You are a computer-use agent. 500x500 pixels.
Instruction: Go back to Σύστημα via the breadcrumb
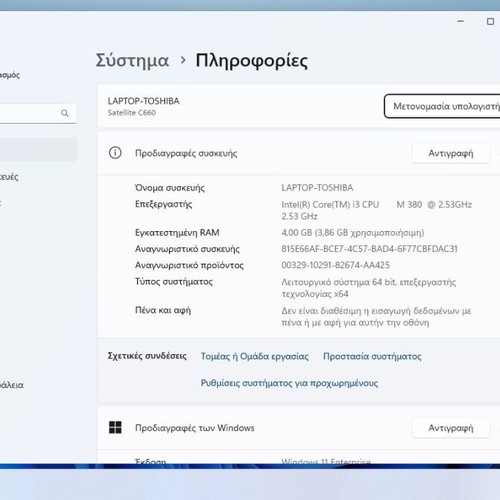132,61
